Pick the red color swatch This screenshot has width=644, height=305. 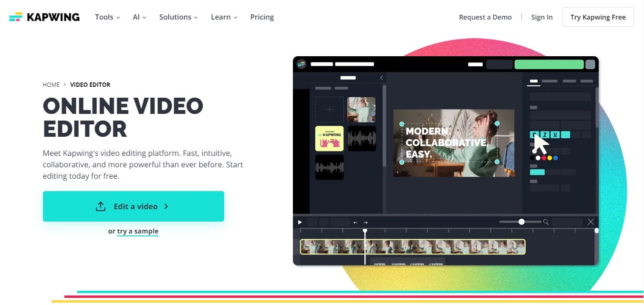(x=544, y=158)
